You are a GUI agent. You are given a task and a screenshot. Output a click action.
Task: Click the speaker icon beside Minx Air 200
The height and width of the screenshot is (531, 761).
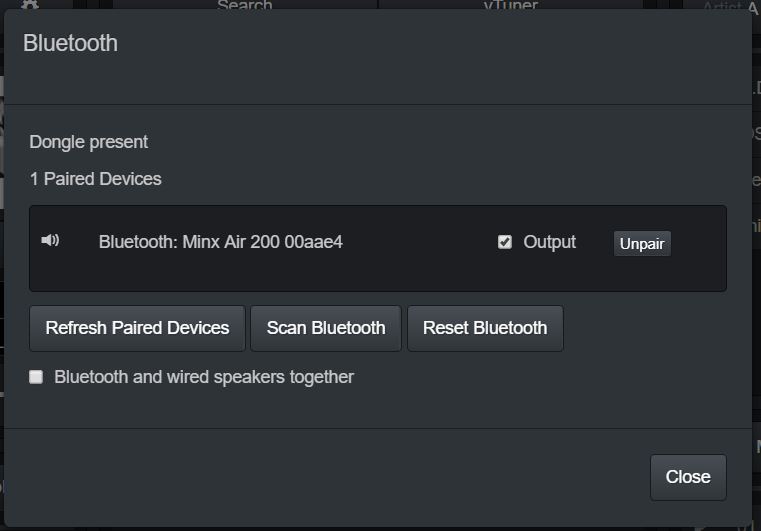point(50,240)
